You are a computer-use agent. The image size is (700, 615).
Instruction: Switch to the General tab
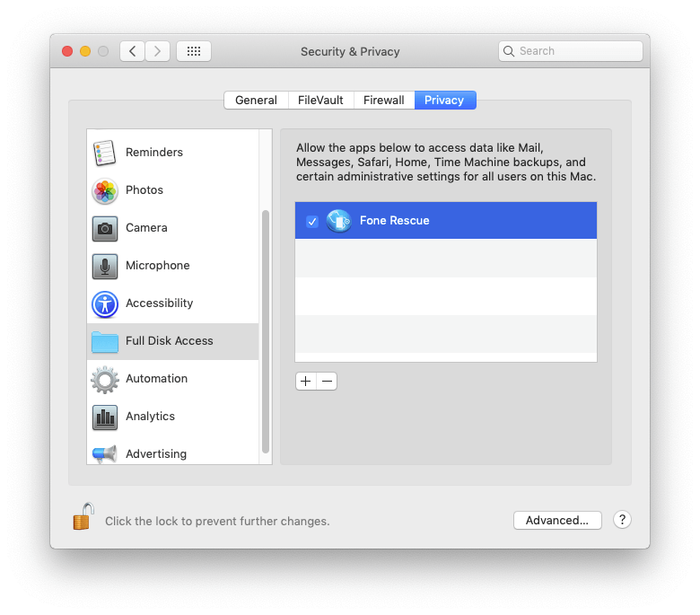257,100
